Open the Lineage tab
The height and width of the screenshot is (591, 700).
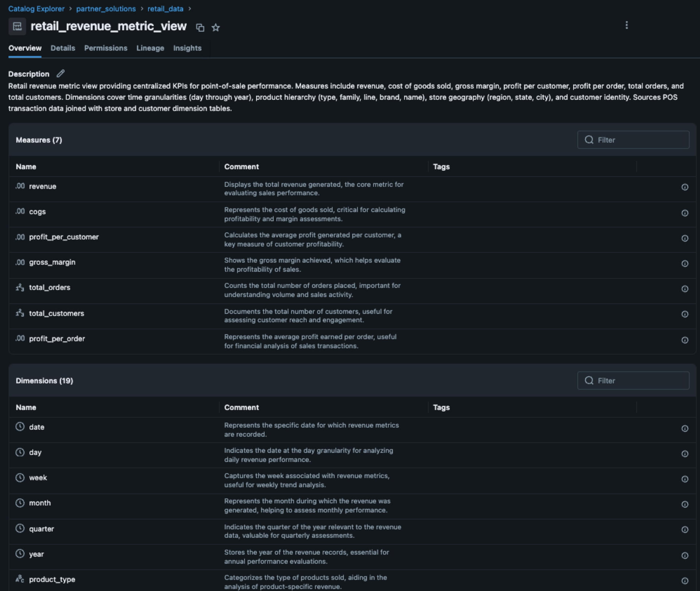(x=150, y=48)
